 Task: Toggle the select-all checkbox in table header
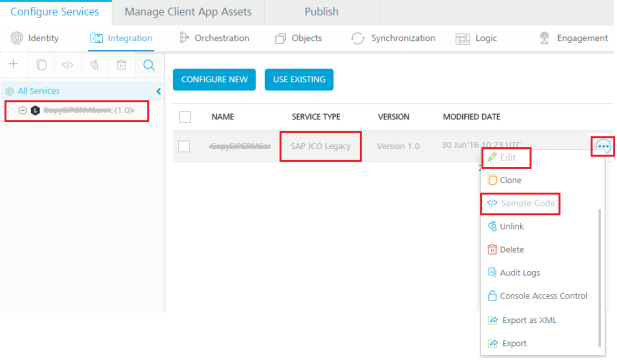185,117
